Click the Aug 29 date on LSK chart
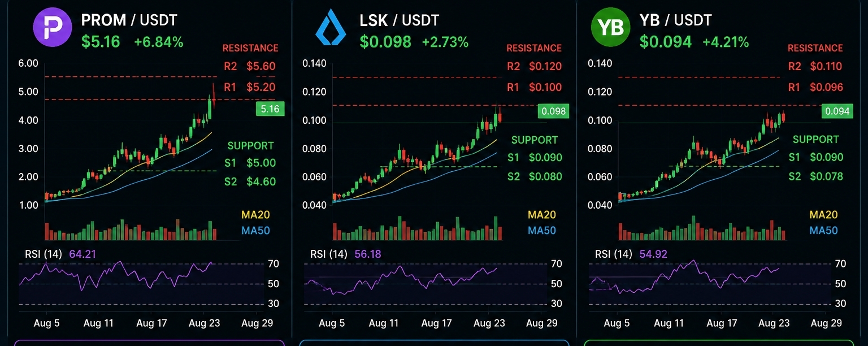This screenshot has width=868, height=346. tap(541, 323)
